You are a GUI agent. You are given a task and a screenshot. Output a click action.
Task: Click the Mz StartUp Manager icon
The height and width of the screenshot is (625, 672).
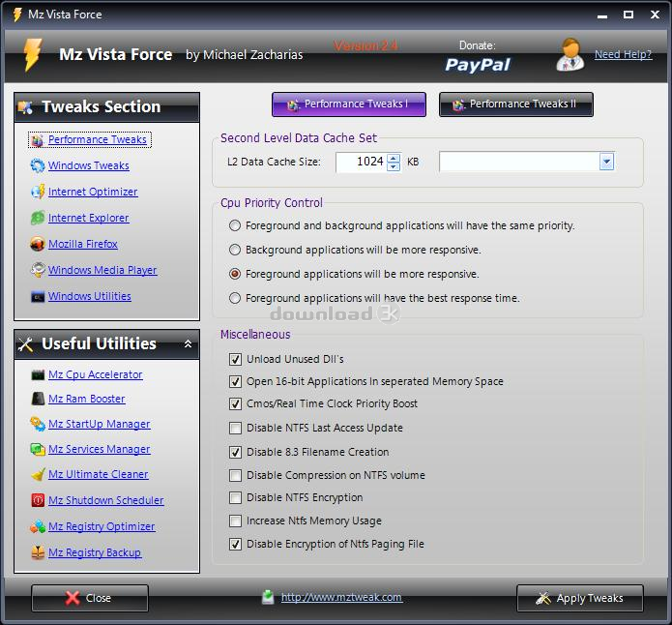tap(38, 424)
